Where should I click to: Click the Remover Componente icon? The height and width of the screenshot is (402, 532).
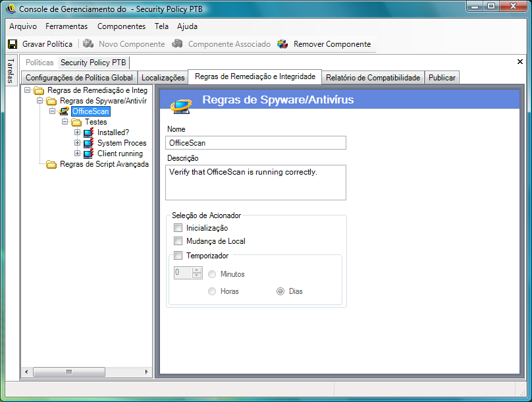click(282, 43)
